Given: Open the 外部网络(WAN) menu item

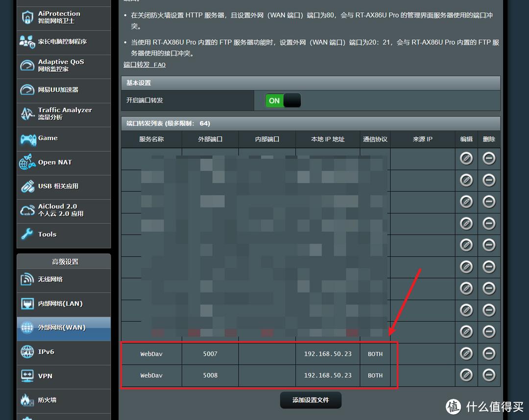Looking at the screenshot, I should (64, 328).
